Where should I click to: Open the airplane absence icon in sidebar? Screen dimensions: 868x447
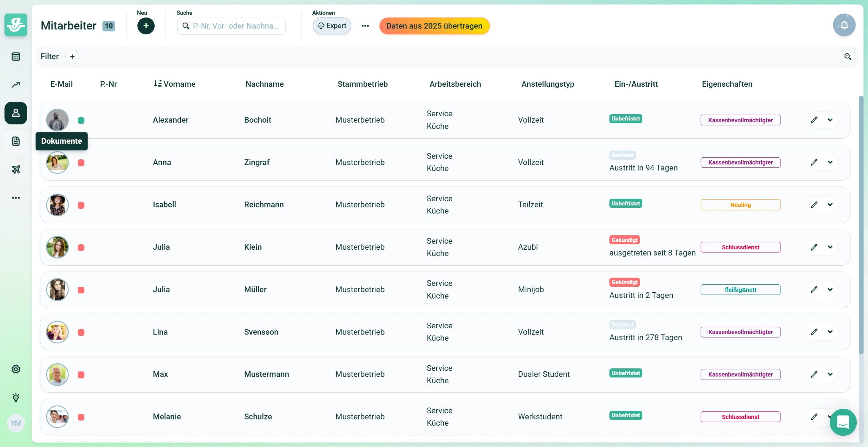click(x=16, y=169)
